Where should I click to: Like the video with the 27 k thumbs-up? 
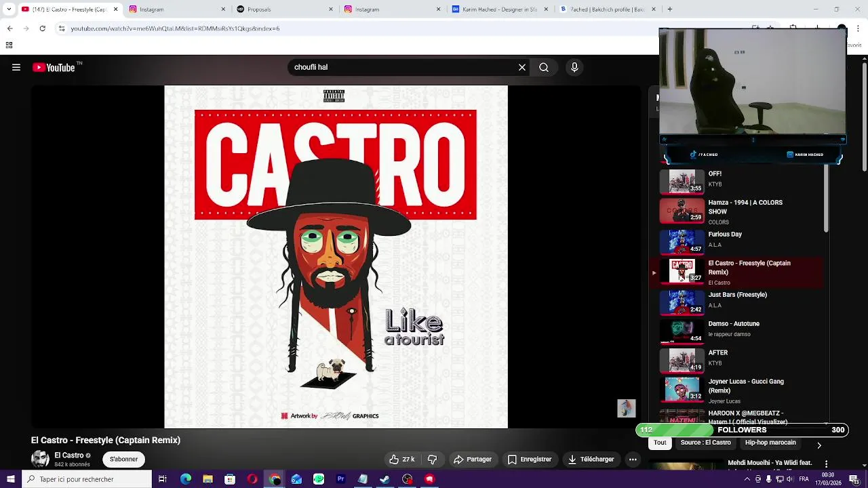401,460
